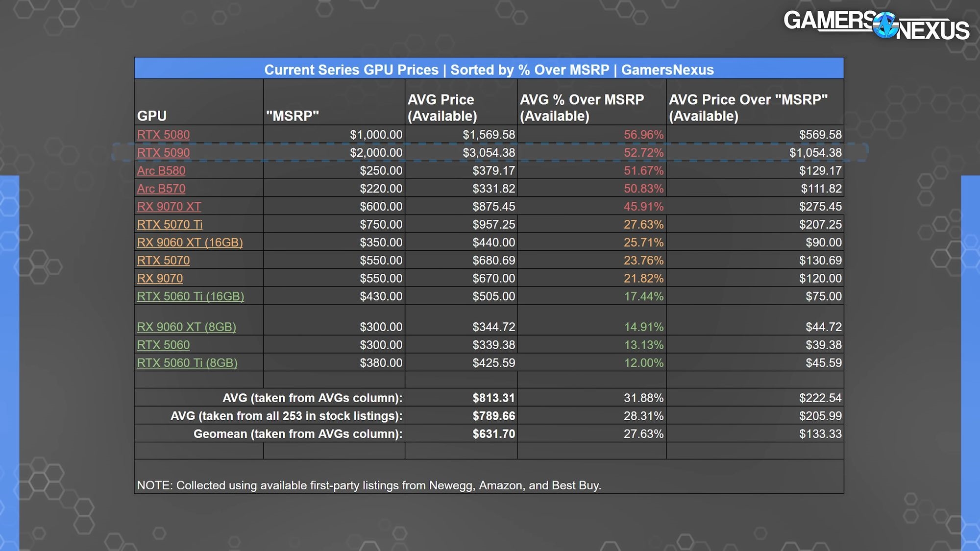Screen dimensions: 980x551
Task: Click the GamersNexus logo icon
Action: (x=885, y=25)
